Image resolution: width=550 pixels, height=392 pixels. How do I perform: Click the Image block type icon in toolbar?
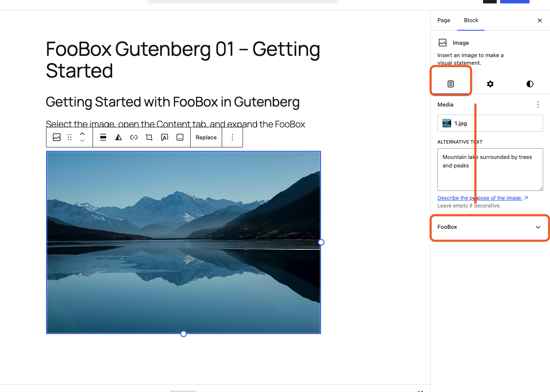57,137
